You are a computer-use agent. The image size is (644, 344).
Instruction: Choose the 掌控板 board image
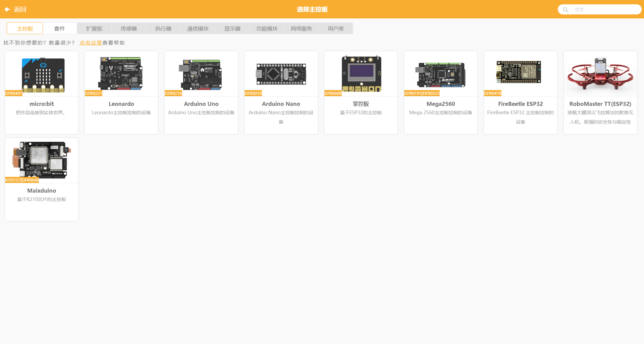362,74
